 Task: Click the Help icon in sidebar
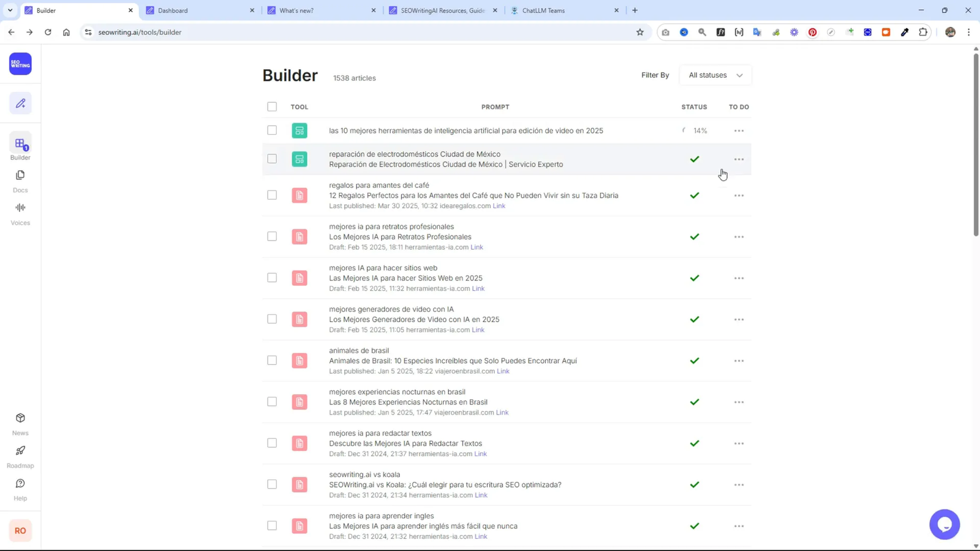[20, 487]
